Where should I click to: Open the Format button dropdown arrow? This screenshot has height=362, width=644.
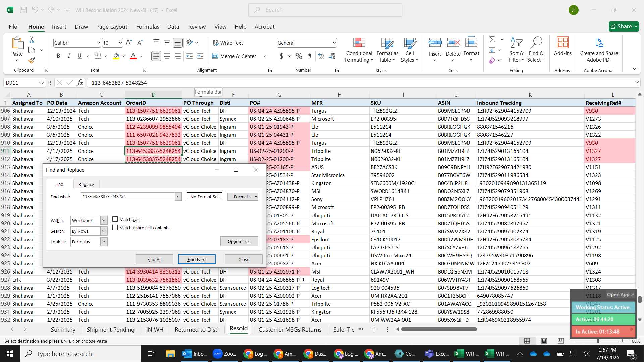[x=256, y=197]
